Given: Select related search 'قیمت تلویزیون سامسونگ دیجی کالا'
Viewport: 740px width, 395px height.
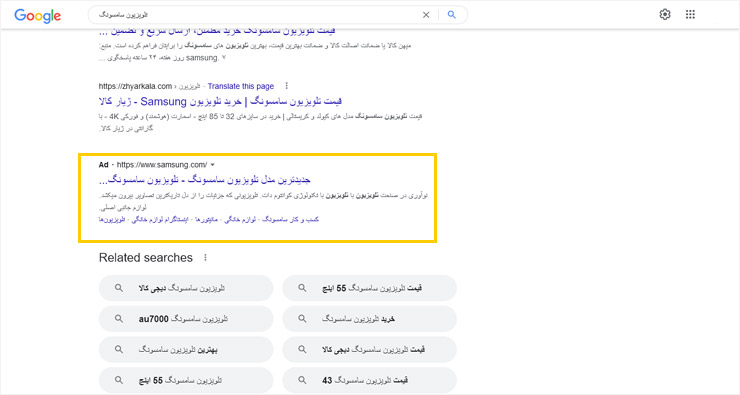Looking at the screenshot, I should pos(369,350).
